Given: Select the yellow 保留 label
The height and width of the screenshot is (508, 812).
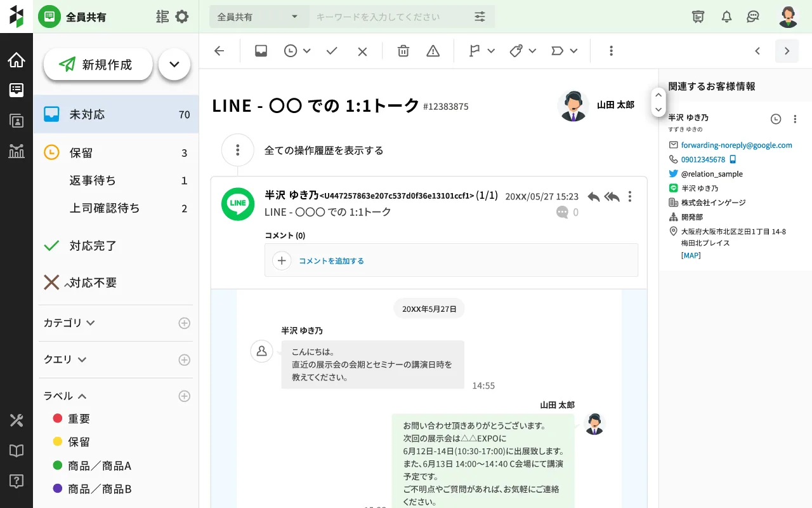Looking at the screenshot, I should coord(72,442).
